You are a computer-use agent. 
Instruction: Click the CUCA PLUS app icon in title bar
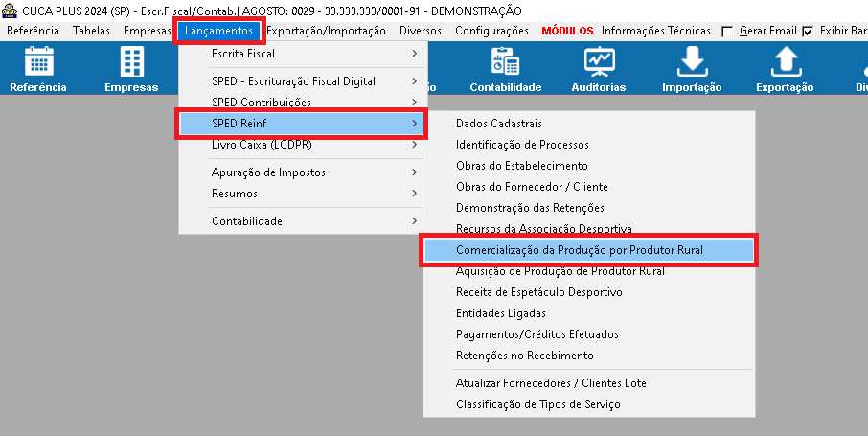click(x=10, y=11)
